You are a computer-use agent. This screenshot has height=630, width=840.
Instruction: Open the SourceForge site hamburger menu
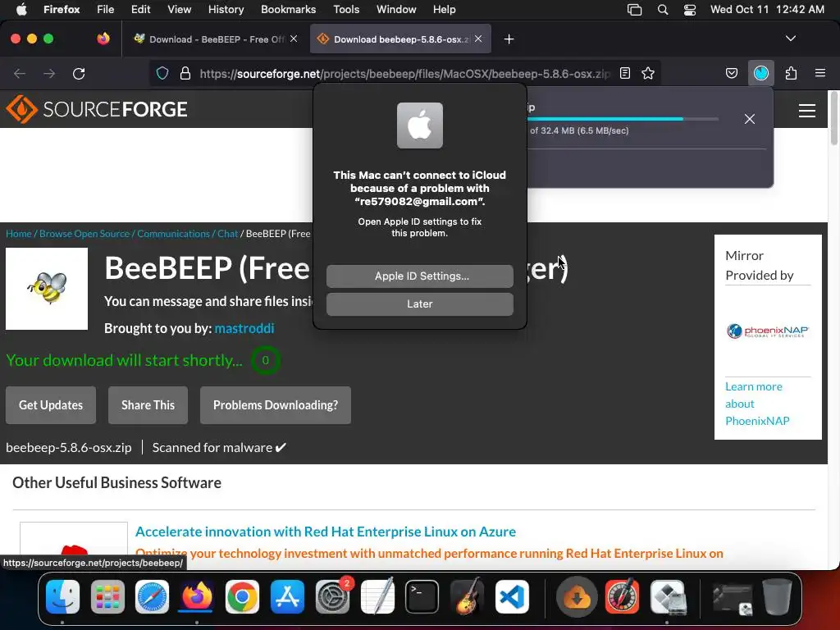click(x=807, y=111)
